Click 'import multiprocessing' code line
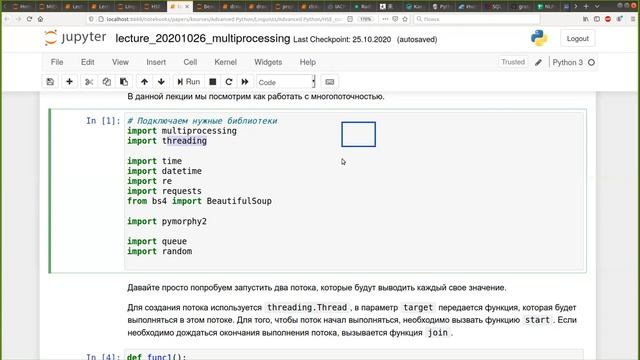The width and height of the screenshot is (640, 360). coord(182,131)
